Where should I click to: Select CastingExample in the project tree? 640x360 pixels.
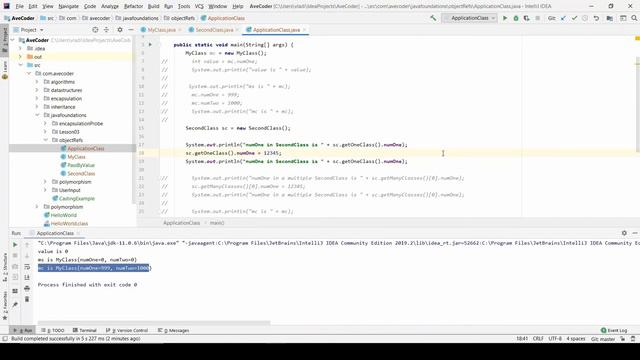click(x=77, y=198)
